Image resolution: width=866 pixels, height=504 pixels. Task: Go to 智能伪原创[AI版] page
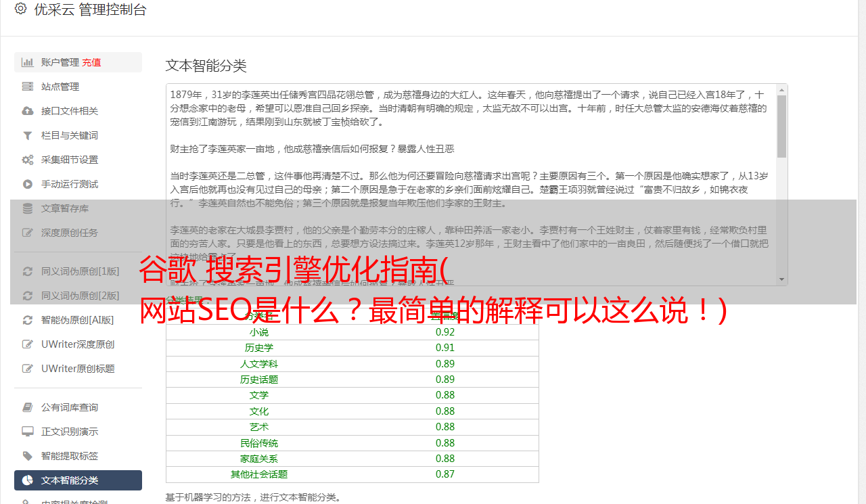78,320
